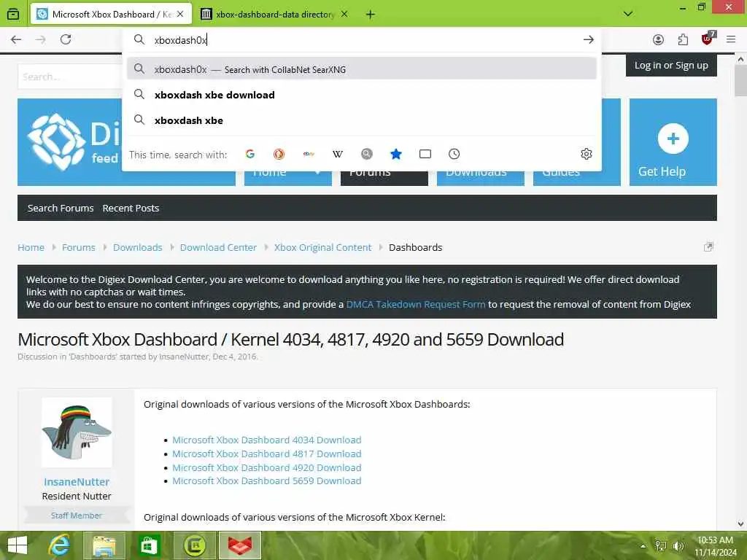Go to Xbox Original Content breadcrumb
This screenshot has width=747, height=560.
322,247
